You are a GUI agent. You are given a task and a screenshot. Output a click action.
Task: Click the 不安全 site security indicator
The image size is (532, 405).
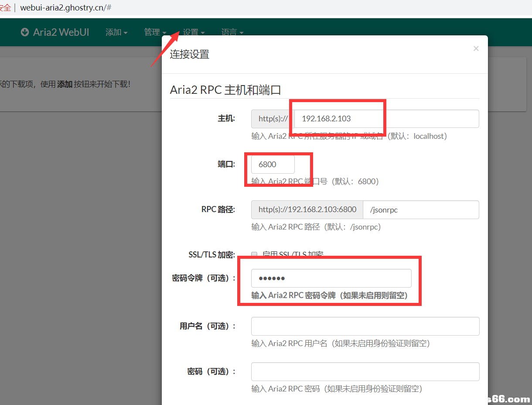(5, 8)
